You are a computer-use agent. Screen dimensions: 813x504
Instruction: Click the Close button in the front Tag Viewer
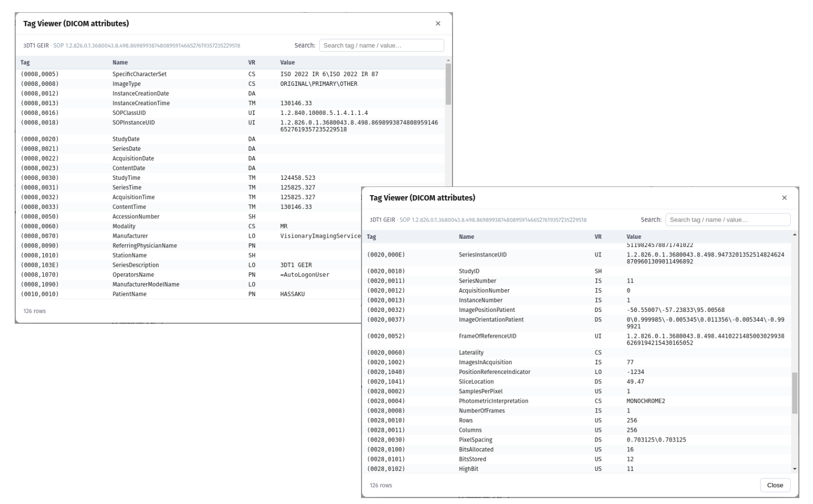[775, 485]
